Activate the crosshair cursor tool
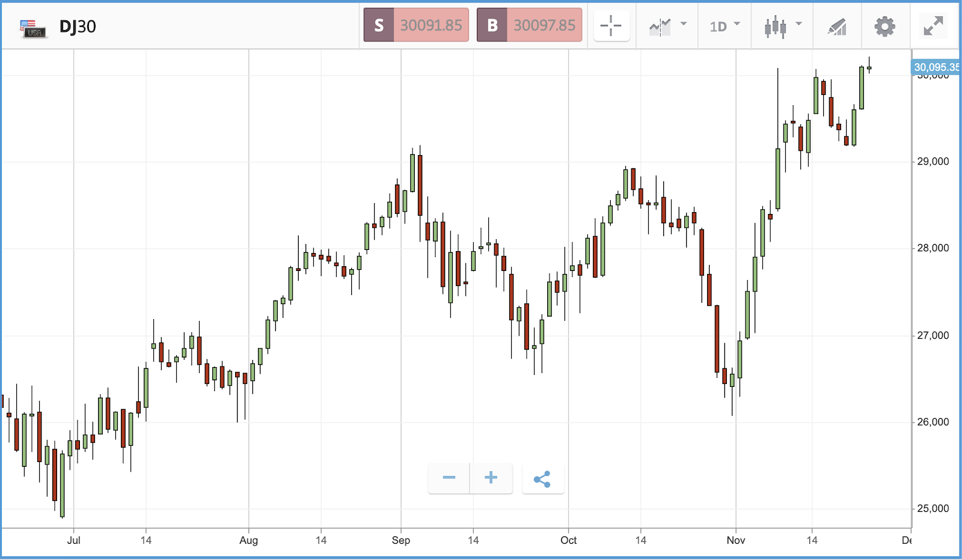Viewport: 962px width, 560px height. 611,26
